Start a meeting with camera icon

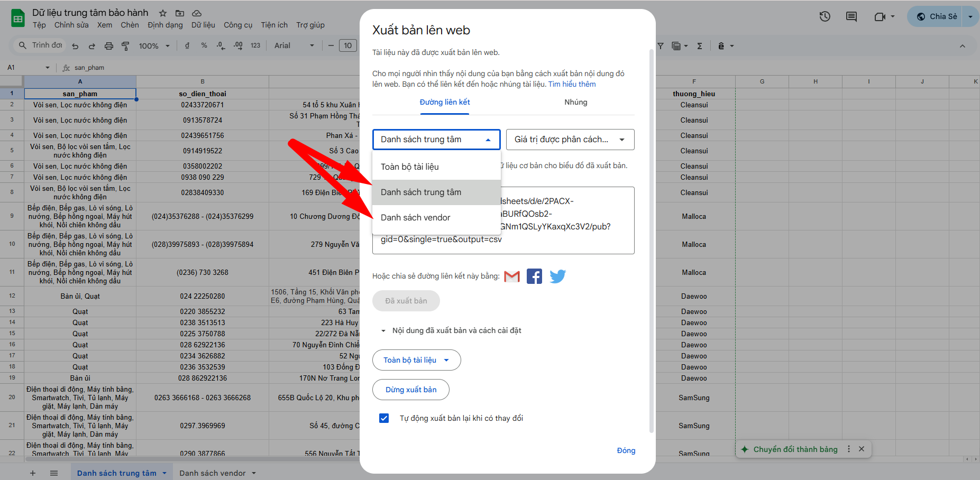pyautogui.click(x=880, y=16)
